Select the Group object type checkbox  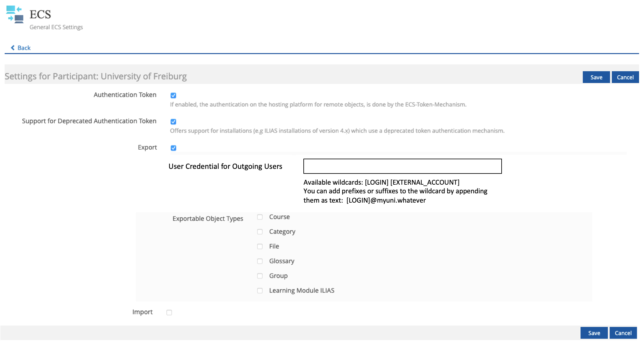click(260, 276)
